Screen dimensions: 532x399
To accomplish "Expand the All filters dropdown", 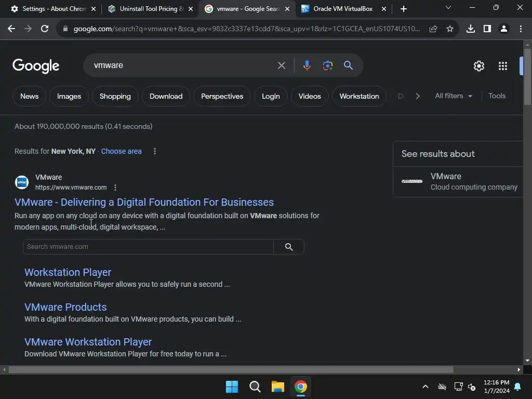I will pyautogui.click(x=454, y=96).
